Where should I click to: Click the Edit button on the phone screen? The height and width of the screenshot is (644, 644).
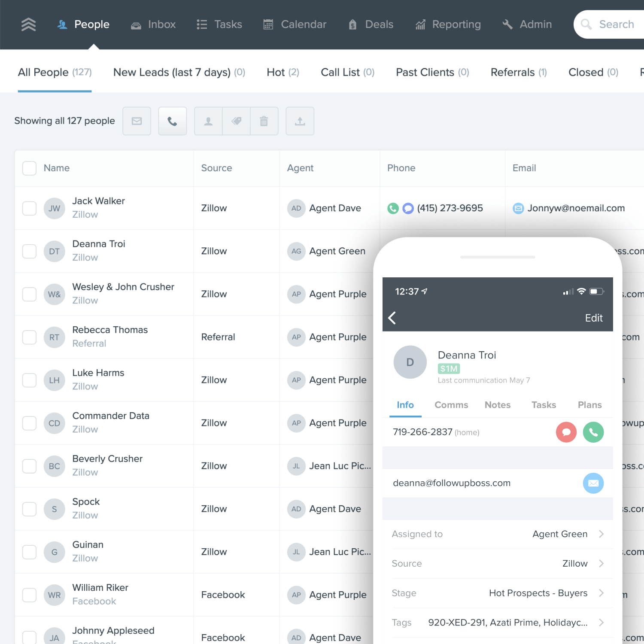tap(594, 318)
